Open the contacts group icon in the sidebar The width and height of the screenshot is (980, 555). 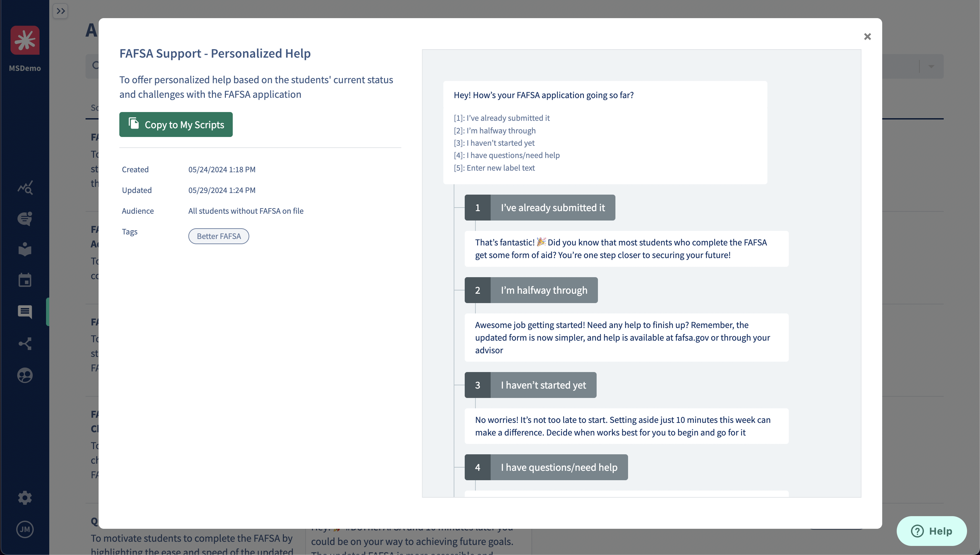coord(25,376)
